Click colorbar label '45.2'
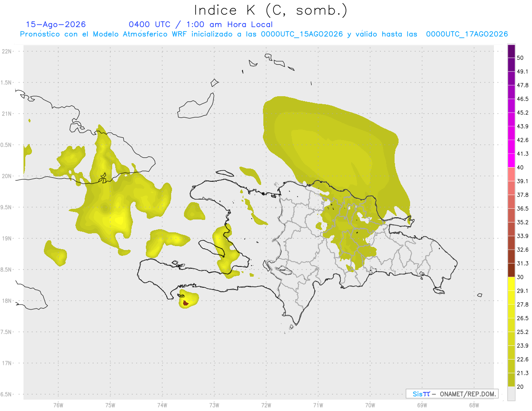Viewport: 532px width, 411px height. point(523,113)
